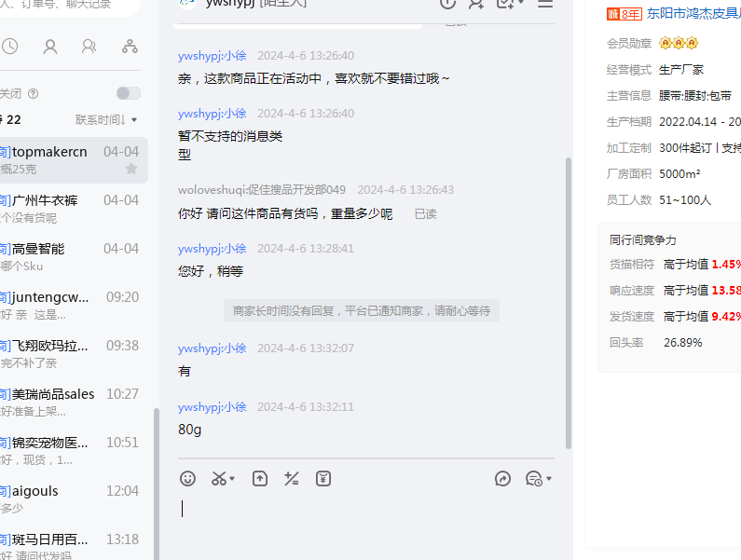
Task: Select the '80g' reply message
Action: [190, 430]
